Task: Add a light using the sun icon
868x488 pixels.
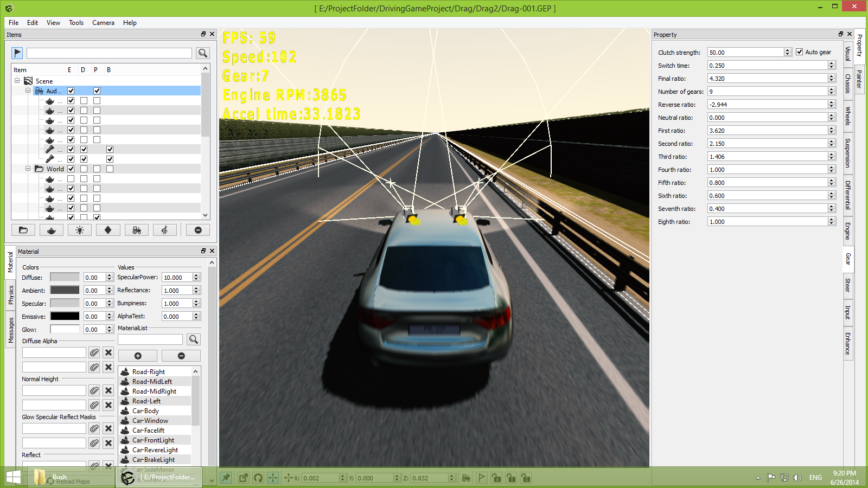Action: (x=80, y=230)
